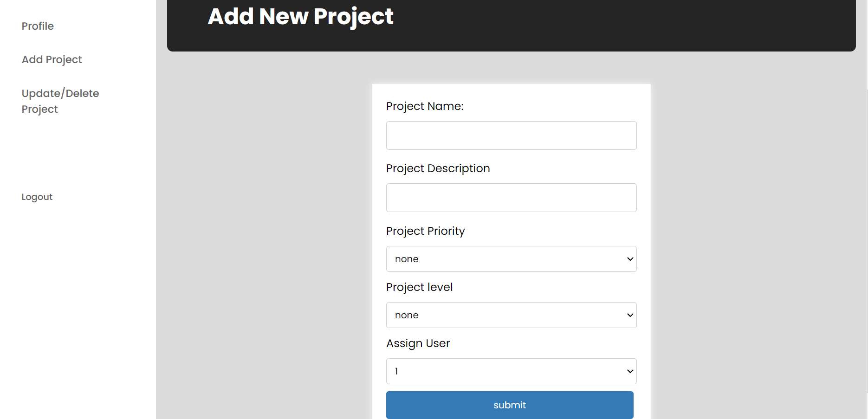Click inside the Project Name input field
Screen dimensions: 868x419
511,135
